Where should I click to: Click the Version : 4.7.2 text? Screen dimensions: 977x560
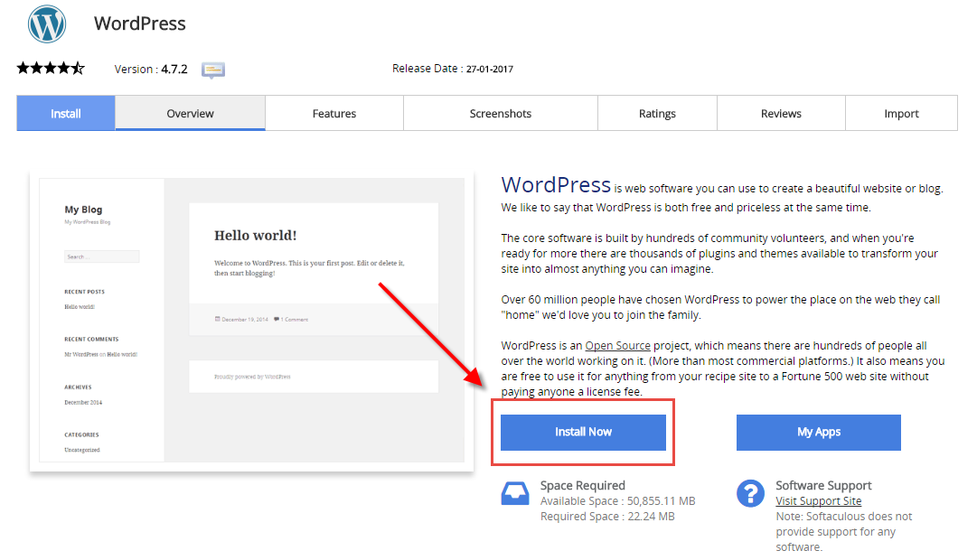[x=151, y=70]
